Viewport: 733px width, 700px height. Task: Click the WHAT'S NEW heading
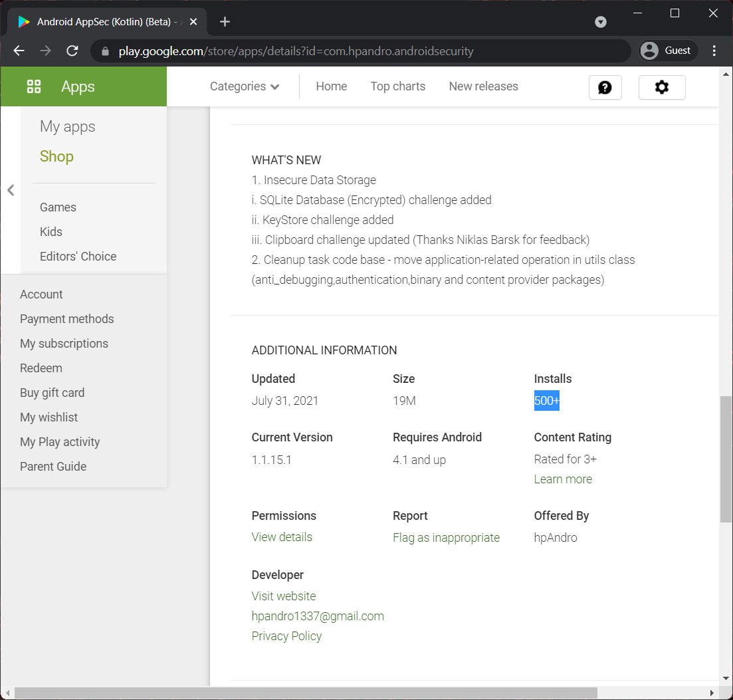[286, 160]
